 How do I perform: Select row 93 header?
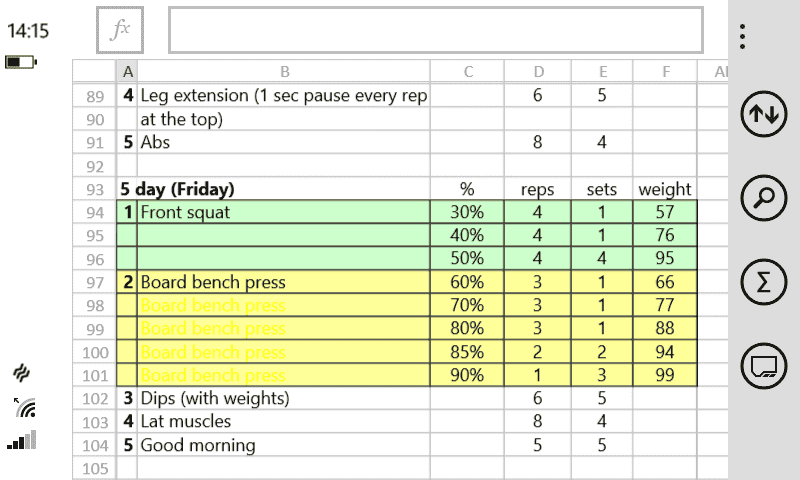click(95, 189)
